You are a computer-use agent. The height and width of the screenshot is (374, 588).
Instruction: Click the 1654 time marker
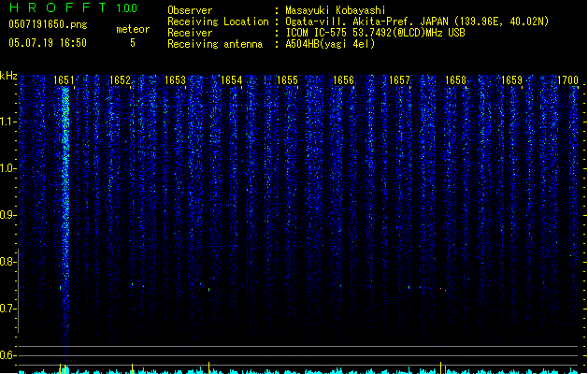point(232,80)
